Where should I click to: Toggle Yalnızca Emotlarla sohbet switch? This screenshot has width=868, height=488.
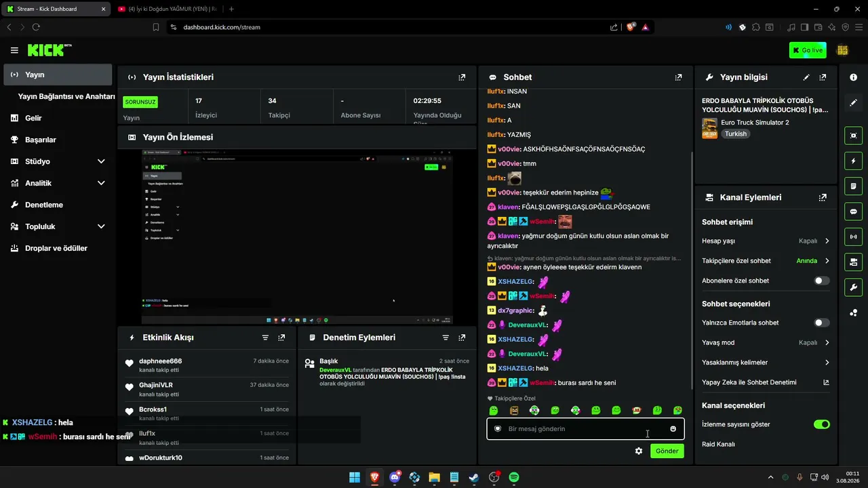pyautogui.click(x=822, y=323)
